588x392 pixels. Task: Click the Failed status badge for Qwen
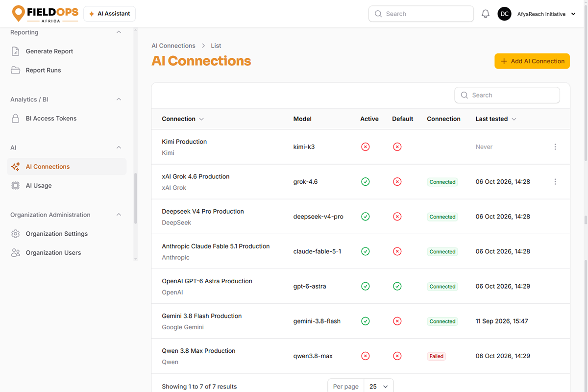click(x=436, y=356)
